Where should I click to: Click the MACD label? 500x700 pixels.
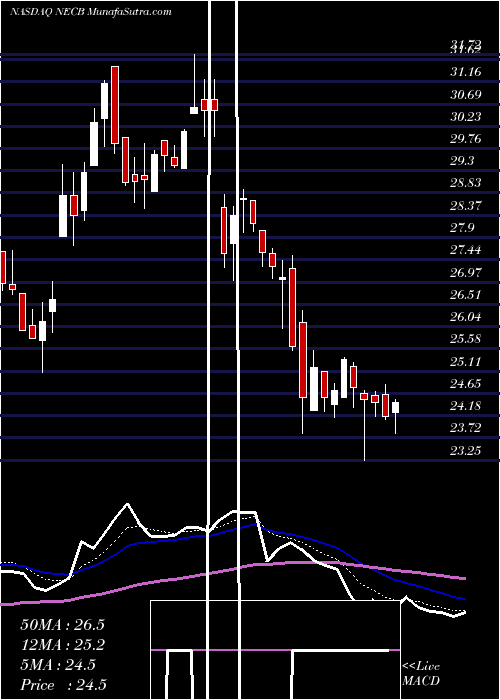(421, 681)
